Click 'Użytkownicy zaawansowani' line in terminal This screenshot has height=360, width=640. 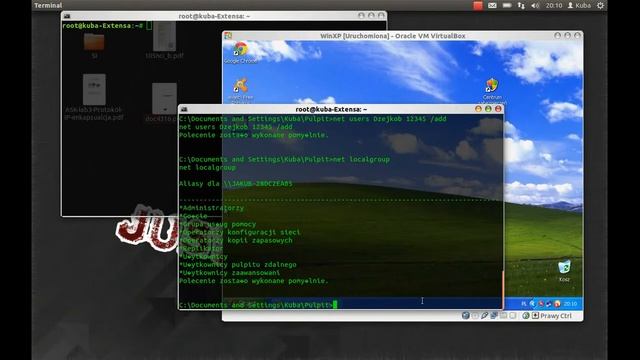click(229, 273)
